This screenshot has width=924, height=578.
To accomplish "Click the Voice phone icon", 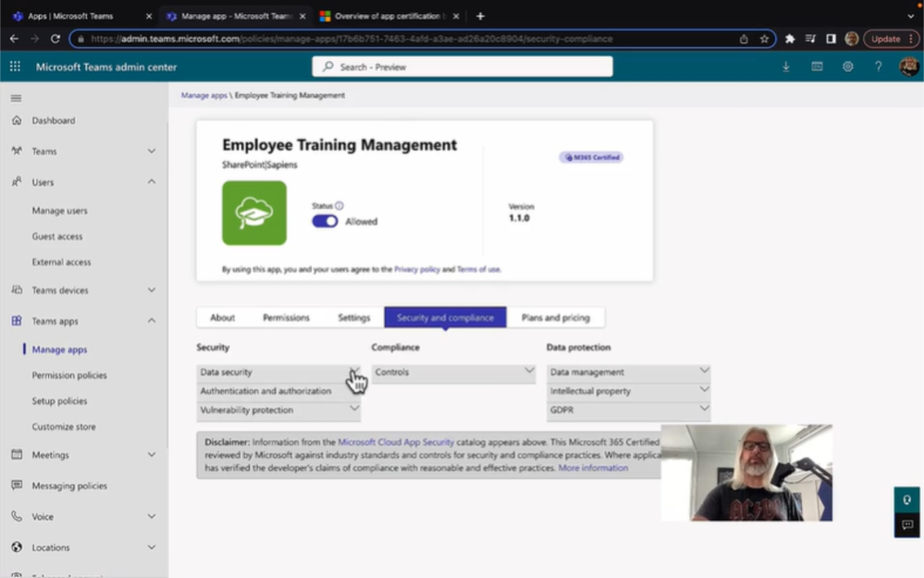I will pyautogui.click(x=17, y=516).
